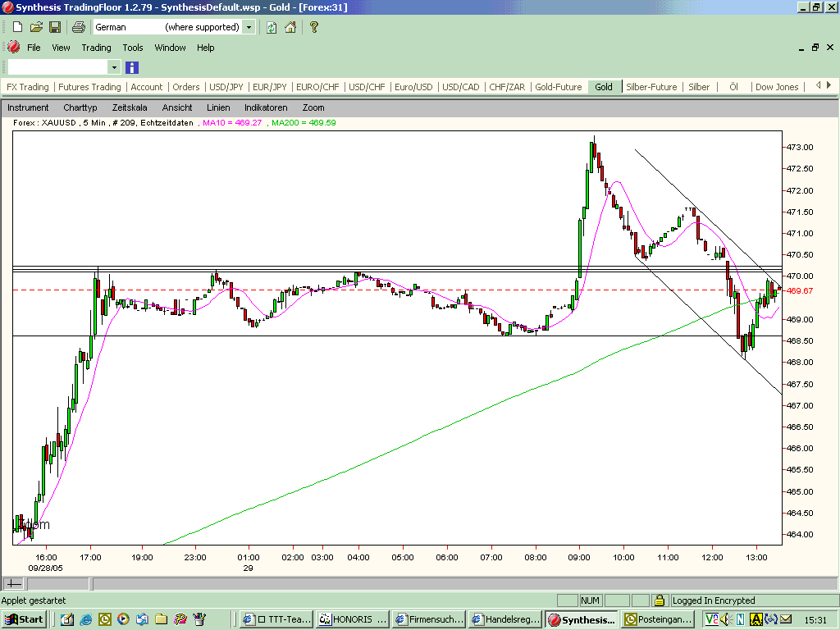Viewport: 840px width, 630px height.
Task: Click the crosshair button below the chart
Action: 13,583
